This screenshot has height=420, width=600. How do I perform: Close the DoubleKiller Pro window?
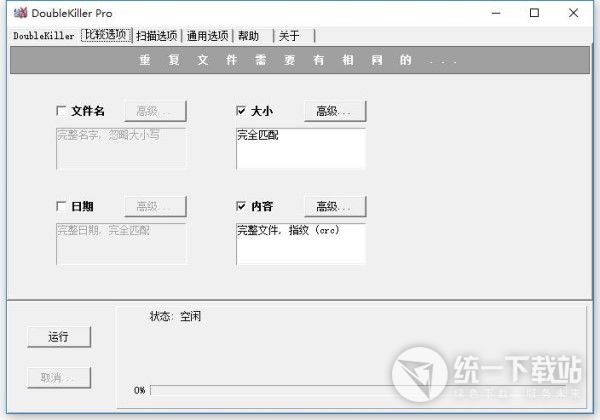(x=573, y=13)
